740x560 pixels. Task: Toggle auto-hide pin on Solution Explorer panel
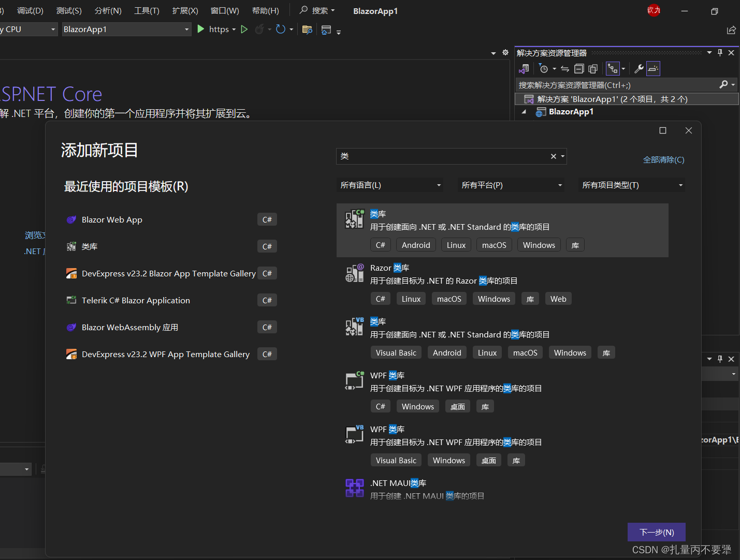tap(720, 52)
